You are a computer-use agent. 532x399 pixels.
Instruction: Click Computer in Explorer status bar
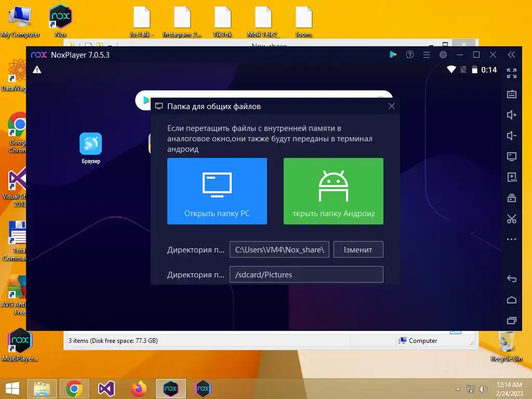click(x=418, y=340)
